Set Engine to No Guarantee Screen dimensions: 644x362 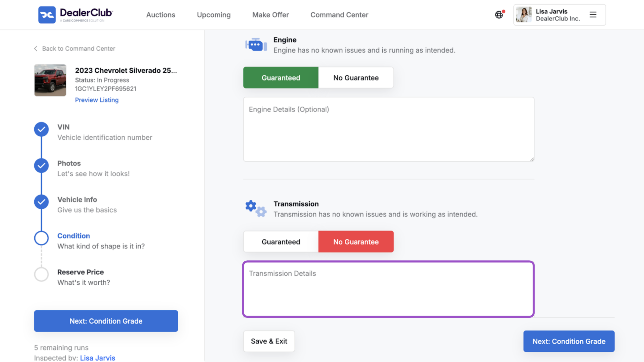(x=356, y=78)
